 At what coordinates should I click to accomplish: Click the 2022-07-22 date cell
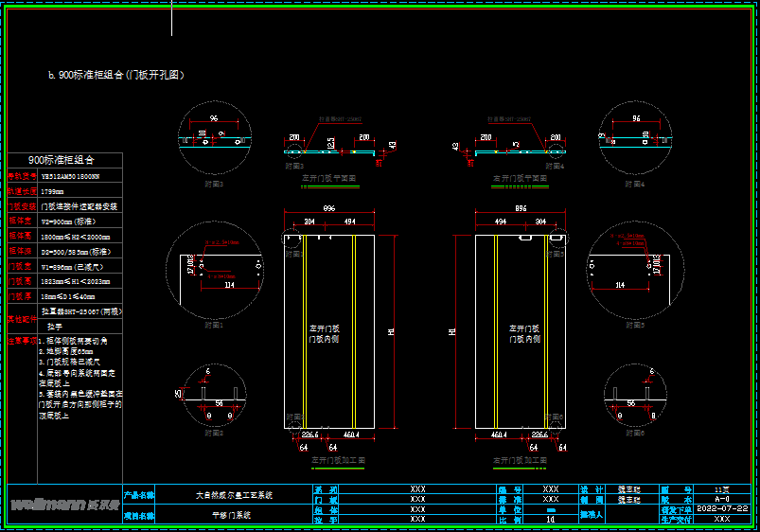tap(721, 508)
